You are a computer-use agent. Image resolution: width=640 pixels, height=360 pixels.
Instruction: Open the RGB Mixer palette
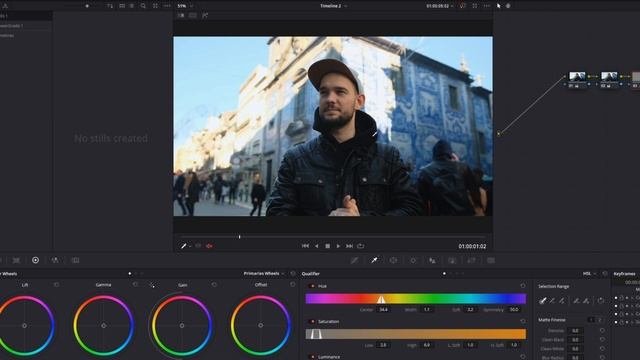point(55,260)
